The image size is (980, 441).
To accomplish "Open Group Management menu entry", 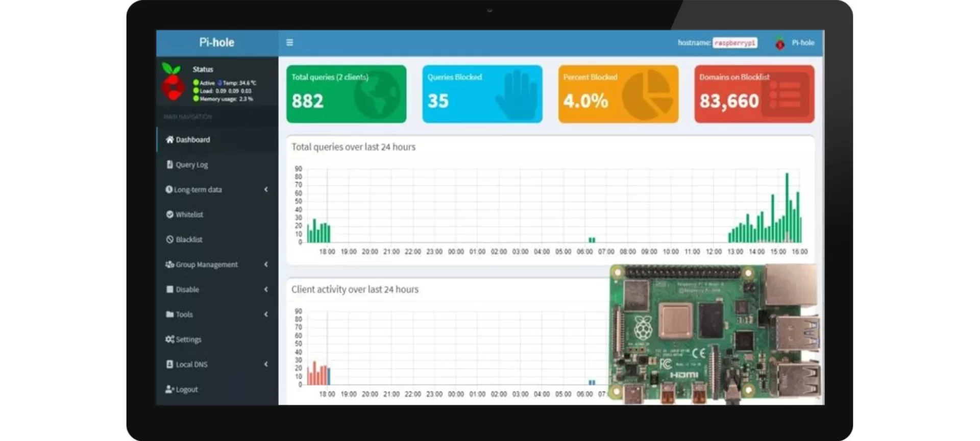I will [x=217, y=264].
